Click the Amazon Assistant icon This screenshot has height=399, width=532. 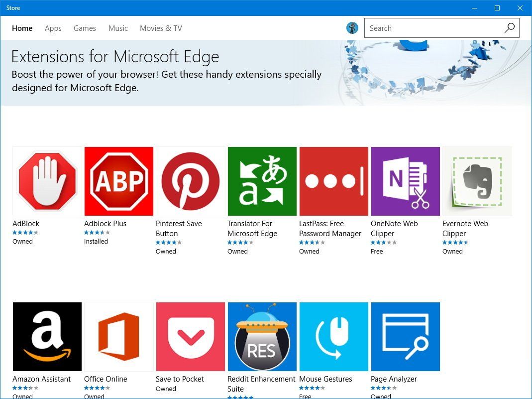point(47,336)
